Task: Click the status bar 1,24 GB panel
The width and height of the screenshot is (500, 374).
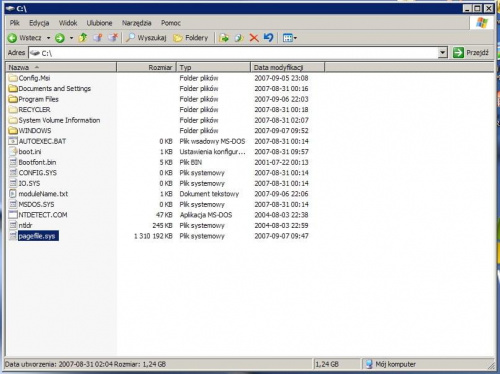Action: tap(337, 364)
